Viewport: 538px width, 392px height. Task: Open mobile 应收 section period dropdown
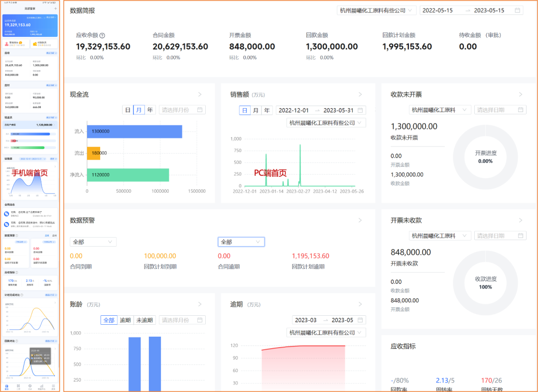[51, 53]
